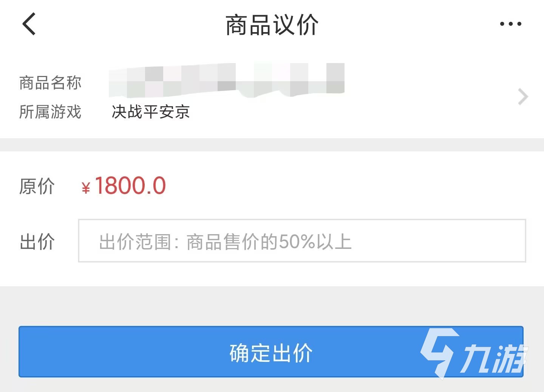
Task: Select the 决战平安京 game name
Action: point(151,112)
